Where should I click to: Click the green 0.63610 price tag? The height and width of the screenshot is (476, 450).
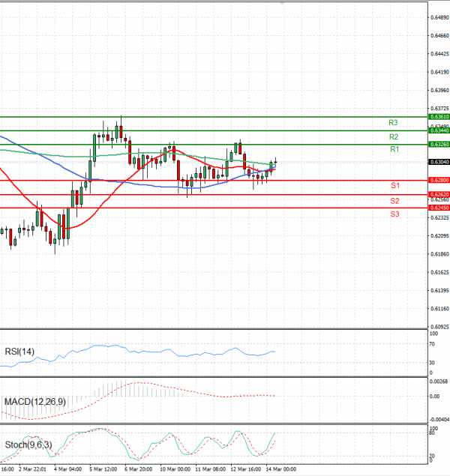tap(438, 117)
